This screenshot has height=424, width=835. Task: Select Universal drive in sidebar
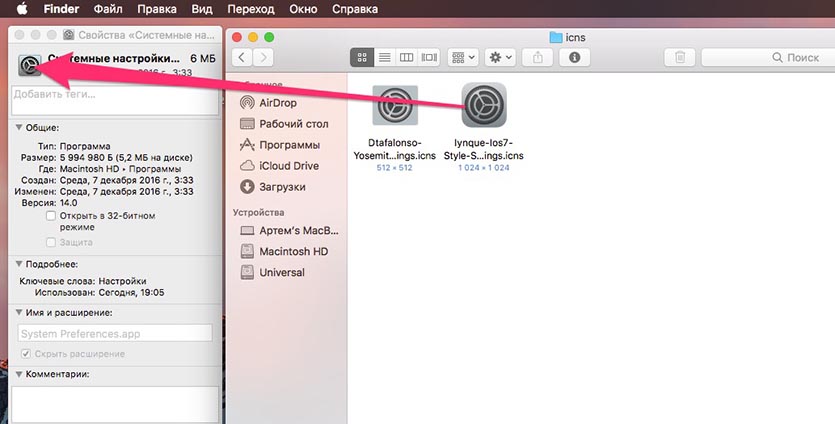click(x=272, y=272)
